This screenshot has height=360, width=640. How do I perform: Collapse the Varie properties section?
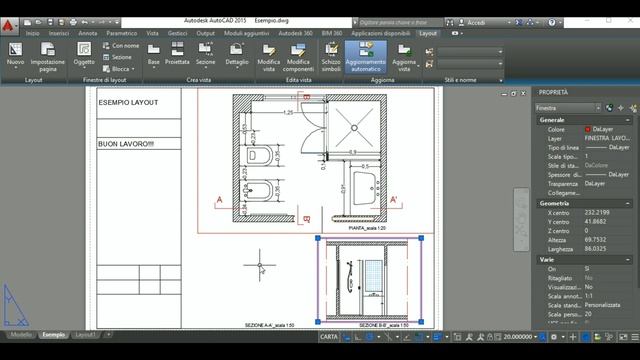[x=627, y=260]
